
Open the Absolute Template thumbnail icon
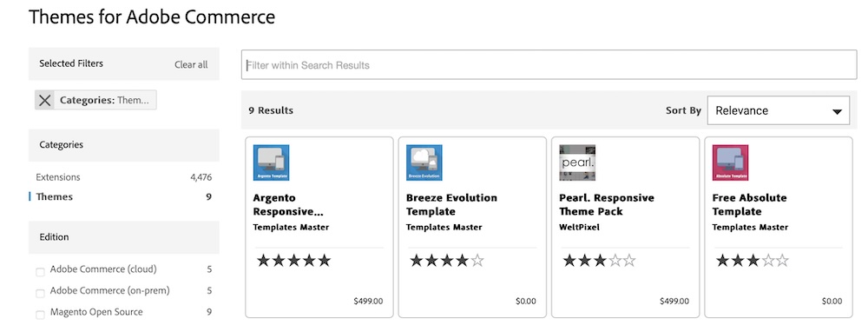tap(730, 162)
